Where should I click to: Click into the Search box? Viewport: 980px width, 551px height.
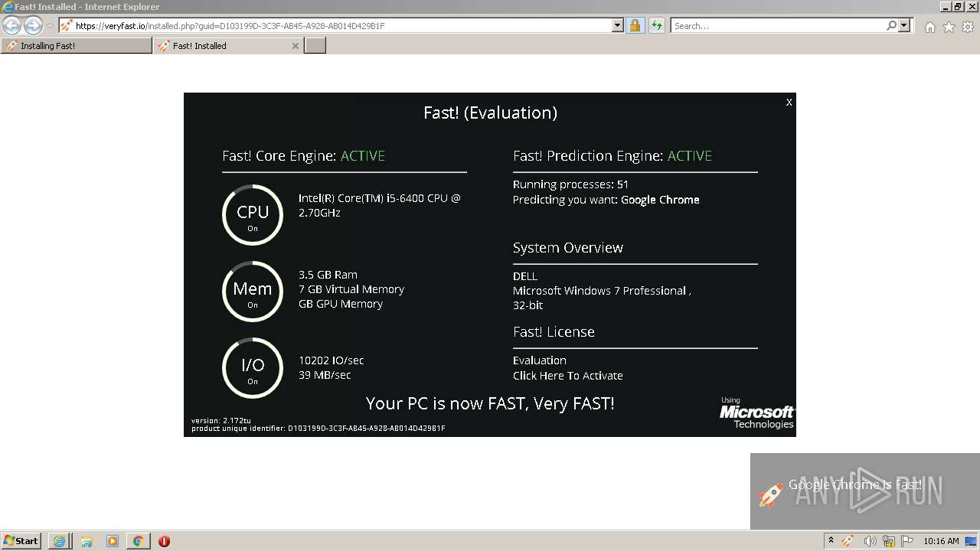tap(777, 26)
